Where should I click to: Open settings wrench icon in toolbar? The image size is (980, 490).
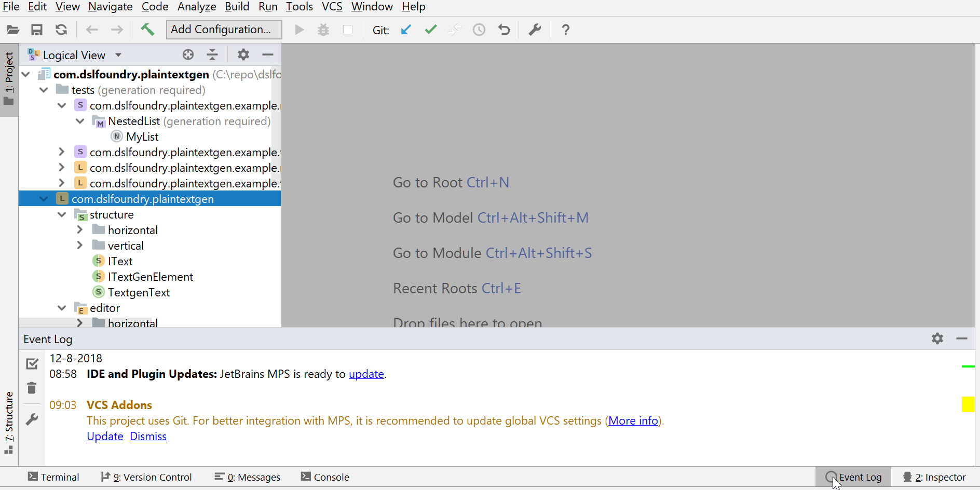point(535,30)
